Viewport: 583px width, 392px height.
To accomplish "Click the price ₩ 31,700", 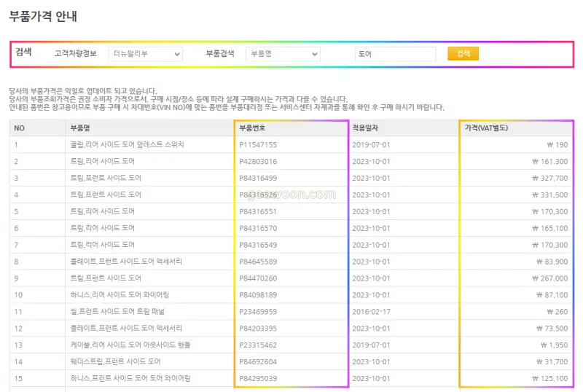I will (552, 361).
